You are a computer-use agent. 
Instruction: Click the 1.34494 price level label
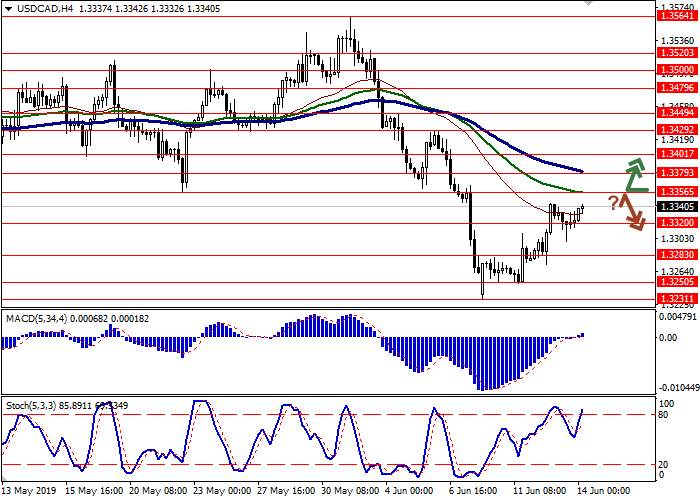[675, 113]
